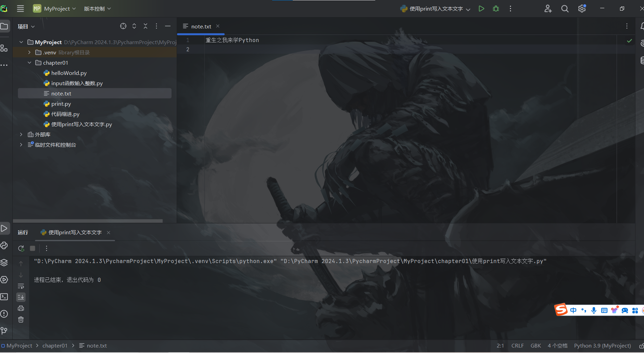Open Problems tool window icon
This screenshot has height=353, width=644.
pyautogui.click(x=4, y=314)
